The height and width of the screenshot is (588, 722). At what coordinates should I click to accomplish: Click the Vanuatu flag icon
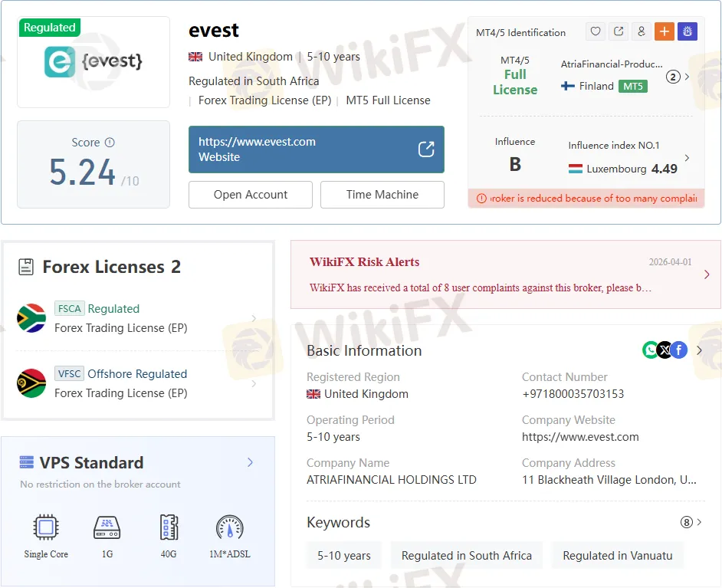coord(31,383)
